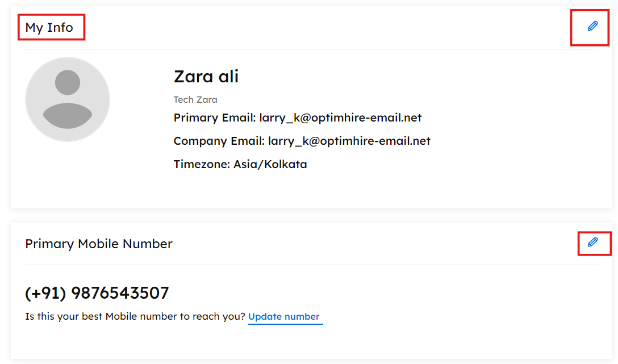Edit the Primary Mobile Number via pencil icon
The width and height of the screenshot is (618, 364).
(592, 242)
